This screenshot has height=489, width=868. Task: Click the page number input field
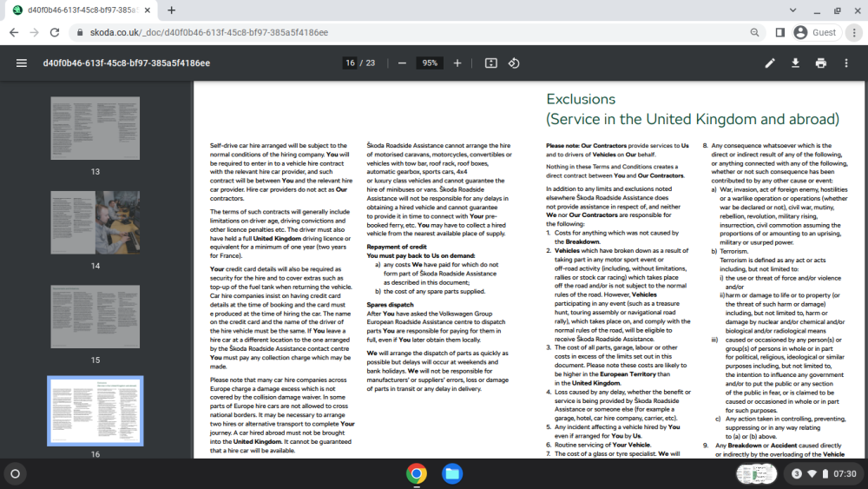[350, 63]
